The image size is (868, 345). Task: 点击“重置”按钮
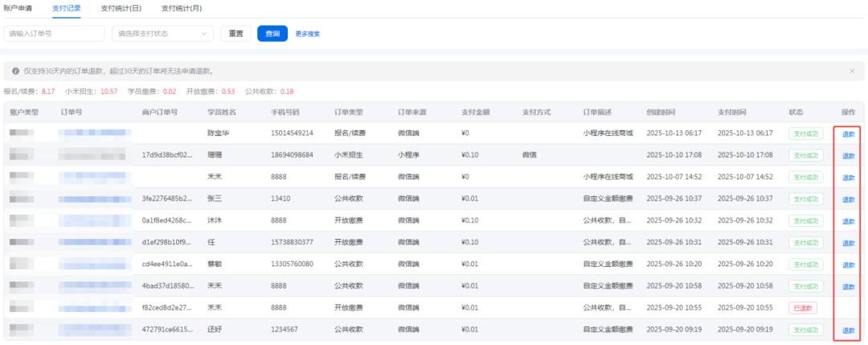tap(235, 34)
